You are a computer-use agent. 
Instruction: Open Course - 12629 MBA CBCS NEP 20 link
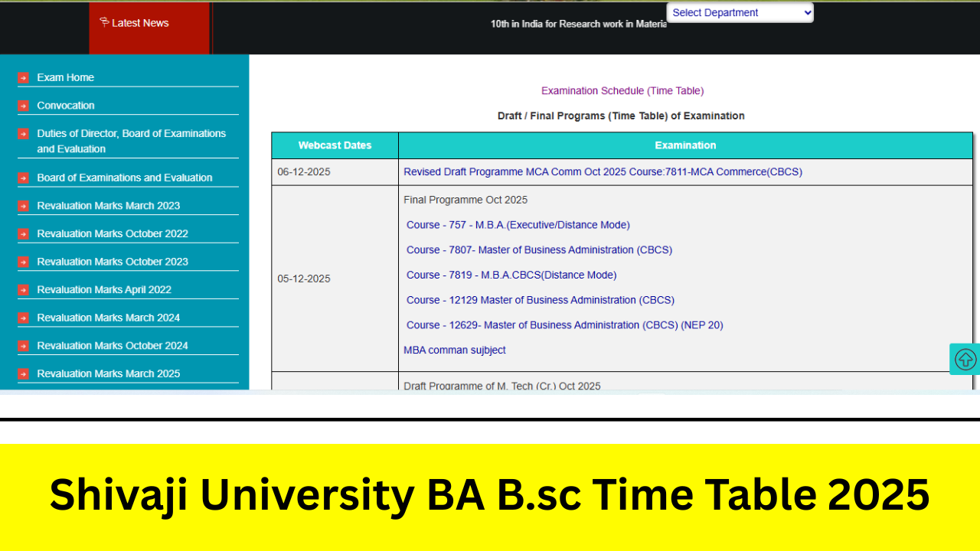click(x=564, y=324)
